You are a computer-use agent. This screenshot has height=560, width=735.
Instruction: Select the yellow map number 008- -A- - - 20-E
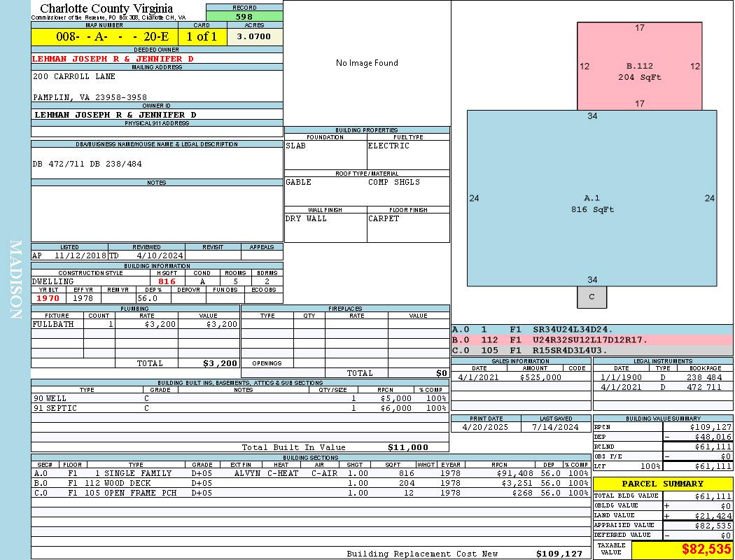pos(104,37)
